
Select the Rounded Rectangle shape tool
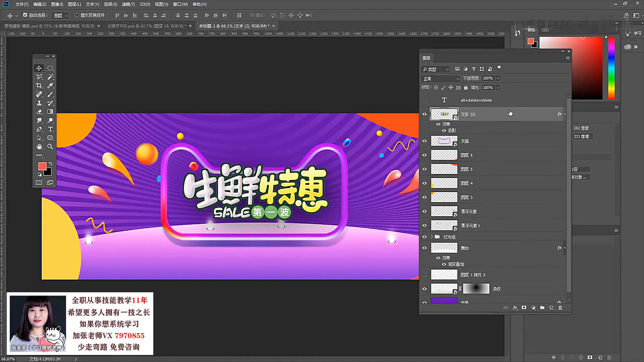coord(50,138)
